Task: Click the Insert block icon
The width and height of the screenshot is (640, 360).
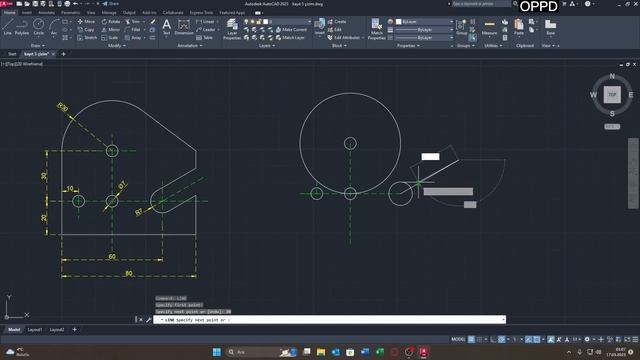Action: point(320,27)
